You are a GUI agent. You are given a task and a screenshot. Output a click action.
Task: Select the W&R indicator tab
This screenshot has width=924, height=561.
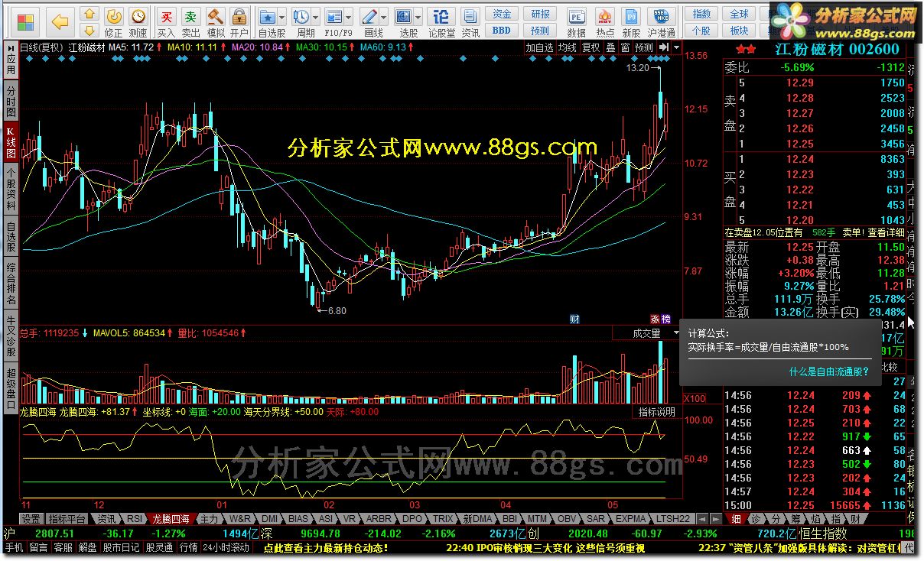coord(239,518)
